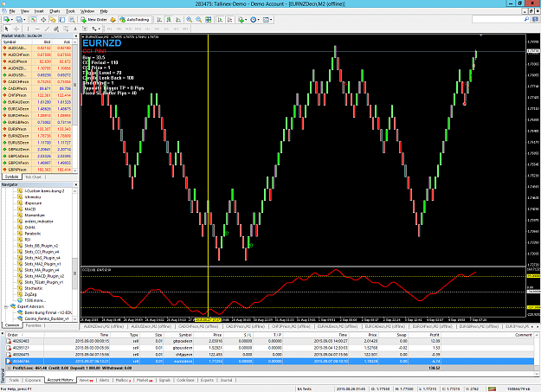Open the File menu
The width and height of the screenshot is (541, 392).
click(12, 11)
